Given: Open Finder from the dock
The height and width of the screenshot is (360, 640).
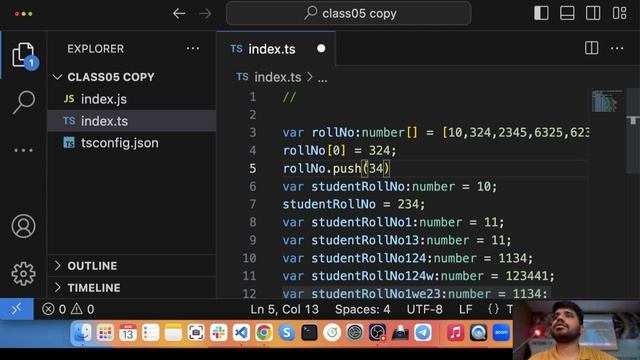Looking at the screenshot, I should (x=82, y=333).
